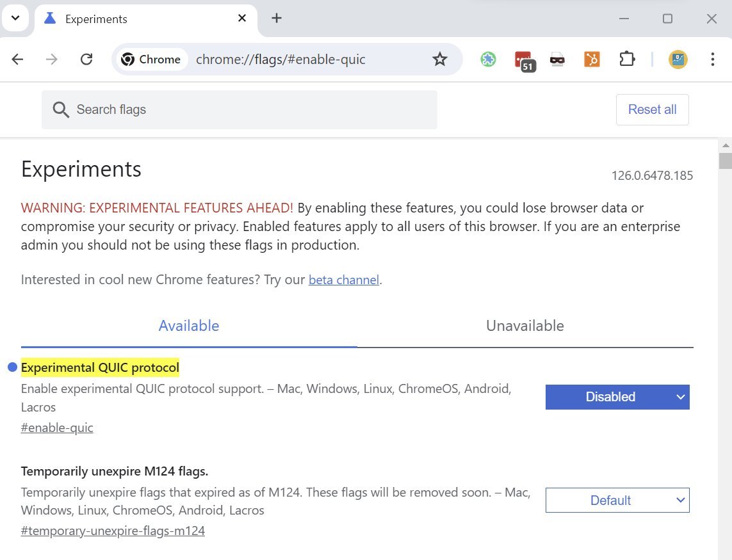Open the Default dropdown for M124 flags

click(x=617, y=500)
